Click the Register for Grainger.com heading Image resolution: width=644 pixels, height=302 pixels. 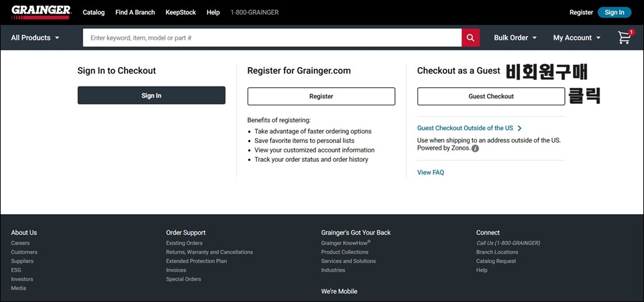pyautogui.click(x=299, y=70)
